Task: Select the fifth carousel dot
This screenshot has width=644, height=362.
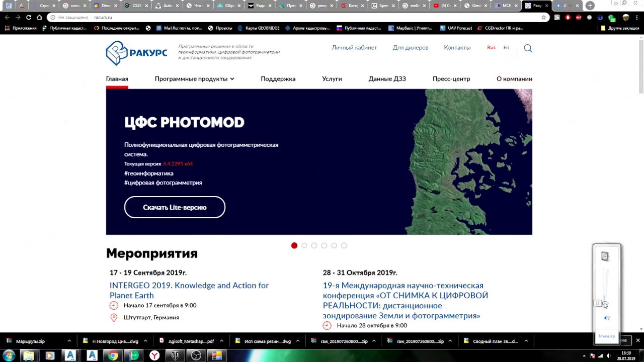Action: pos(334,245)
